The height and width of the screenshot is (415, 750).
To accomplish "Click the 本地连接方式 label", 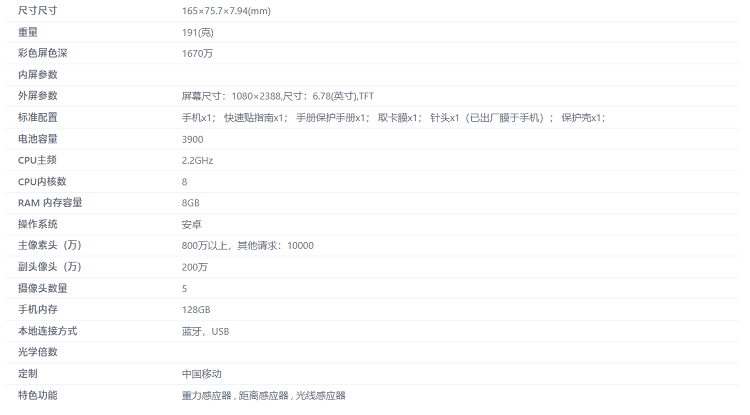I will click(47, 331).
